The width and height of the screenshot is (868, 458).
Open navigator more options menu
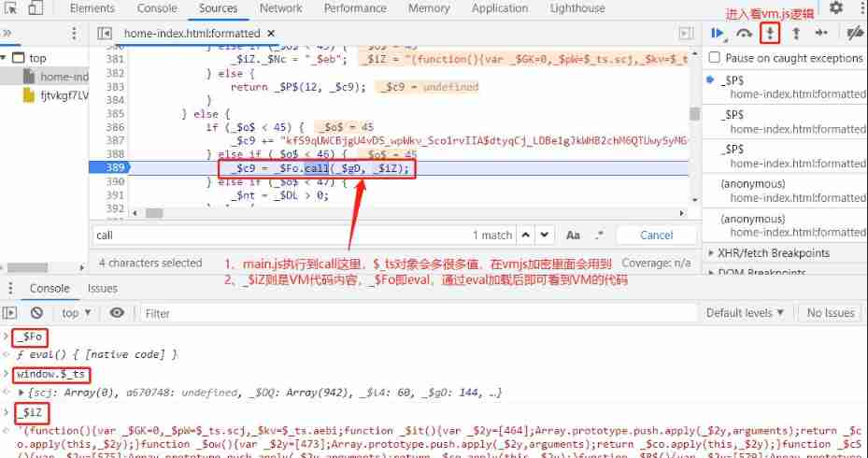tap(74, 34)
